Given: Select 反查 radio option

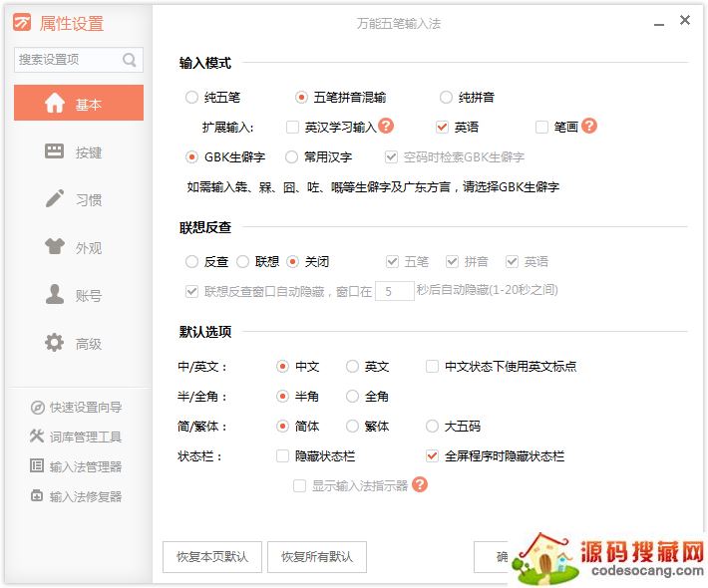Looking at the screenshot, I should (191, 262).
